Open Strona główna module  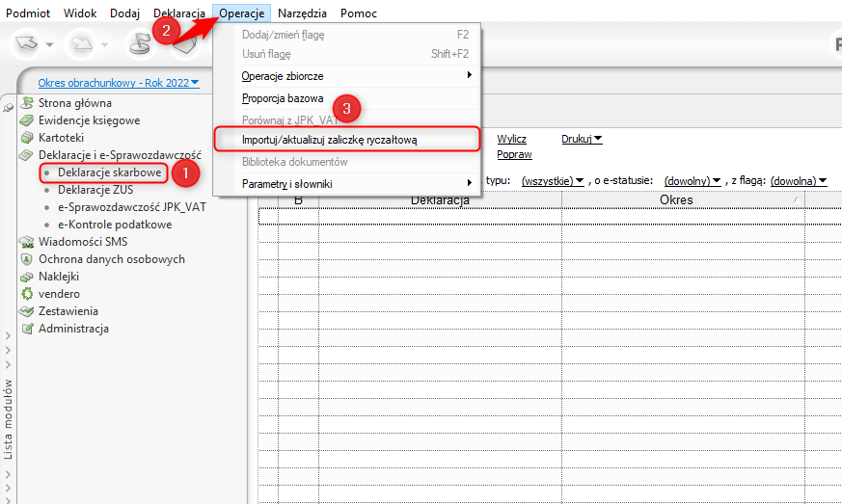coord(75,102)
